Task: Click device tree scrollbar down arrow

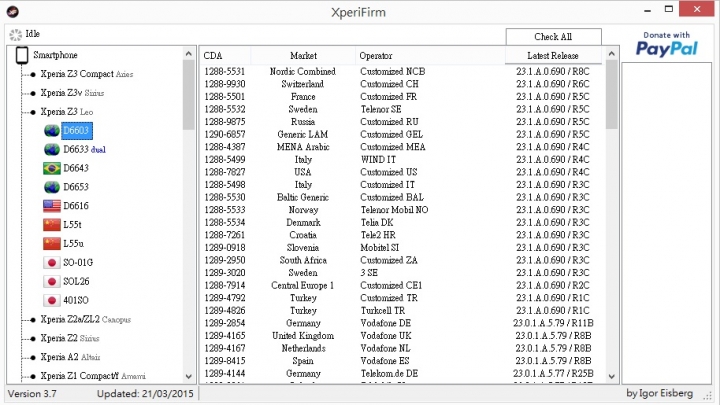Action: (189, 377)
